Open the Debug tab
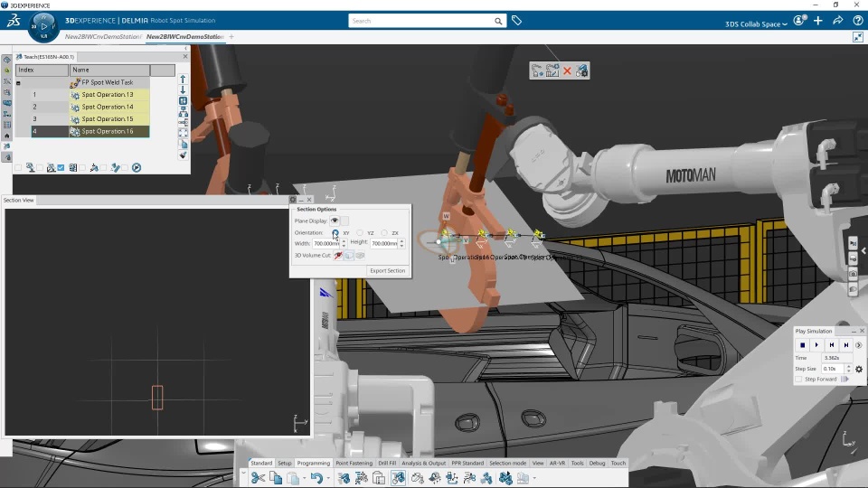 (x=597, y=463)
